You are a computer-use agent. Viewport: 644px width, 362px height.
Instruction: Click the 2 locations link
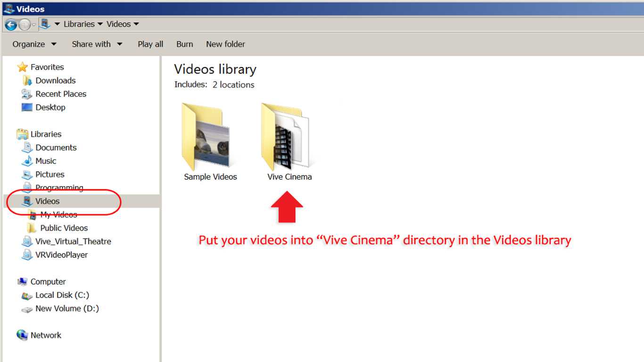[233, 85]
